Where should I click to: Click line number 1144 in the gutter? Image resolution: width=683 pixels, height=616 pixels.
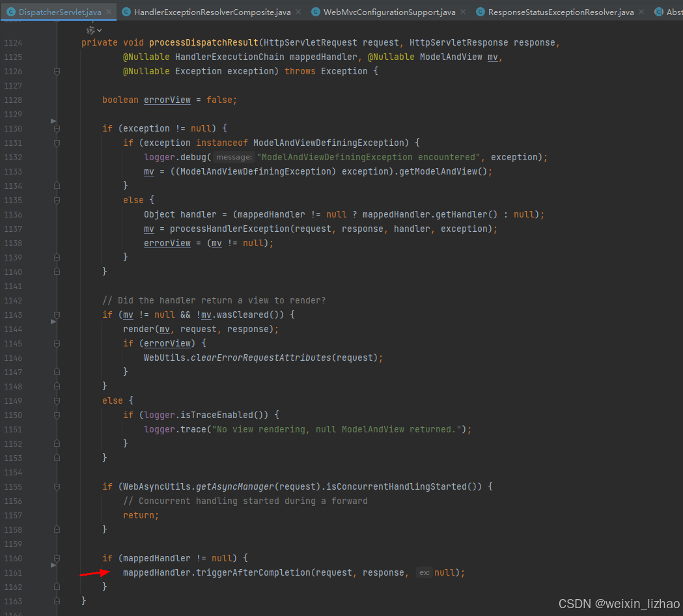pos(13,329)
